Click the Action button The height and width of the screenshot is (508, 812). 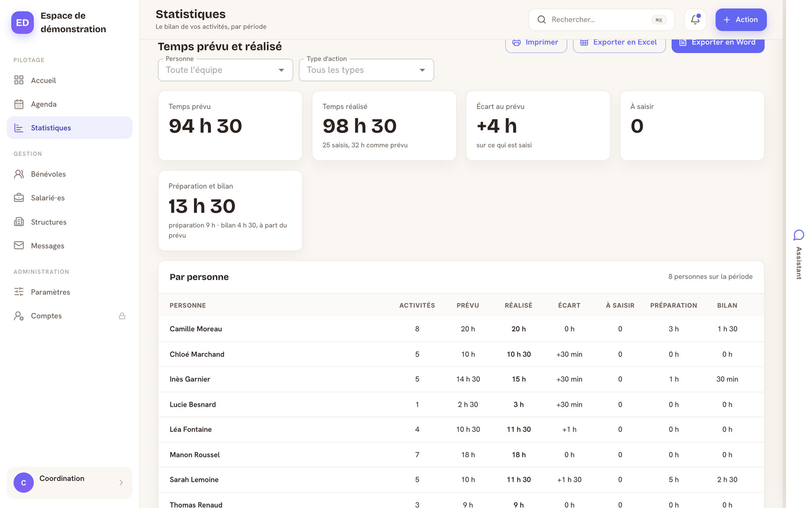741,20
